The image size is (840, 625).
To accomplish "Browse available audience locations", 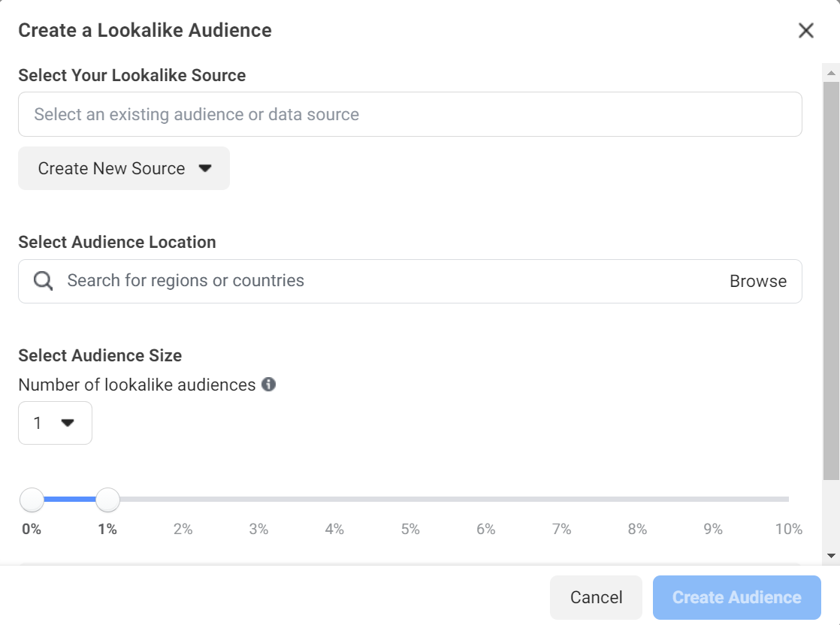I will click(x=757, y=281).
